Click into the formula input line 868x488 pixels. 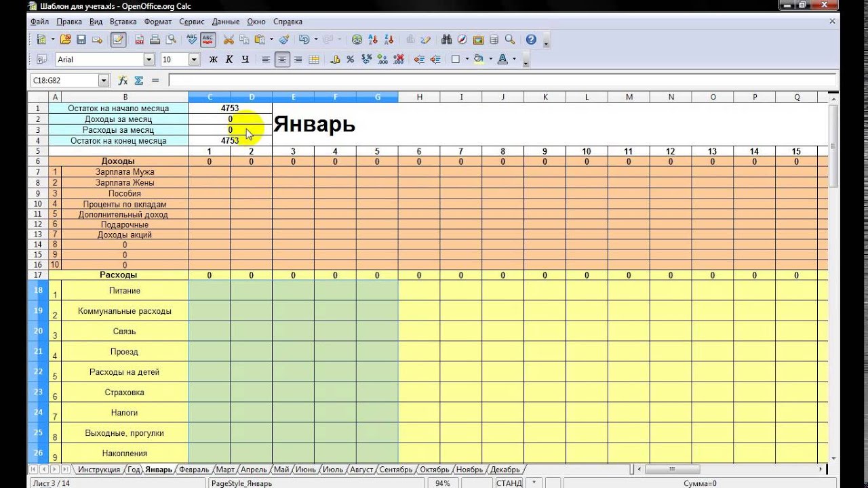pyautogui.click(x=503, y=81)
